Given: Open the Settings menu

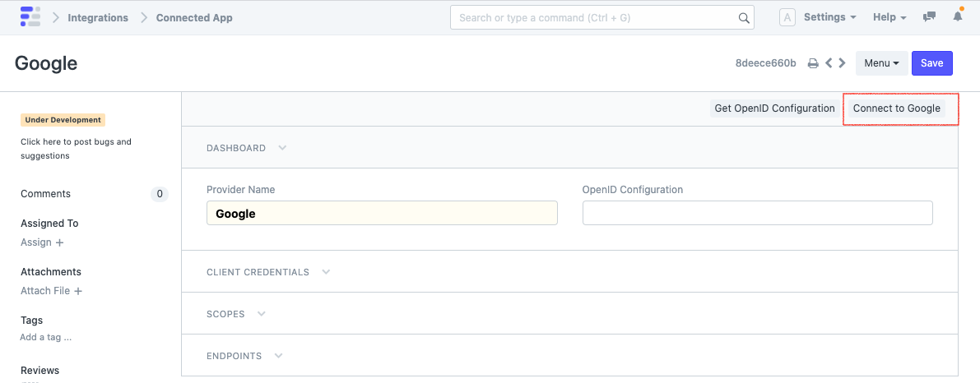Looking at the screenshot, I should coord(829,17).
